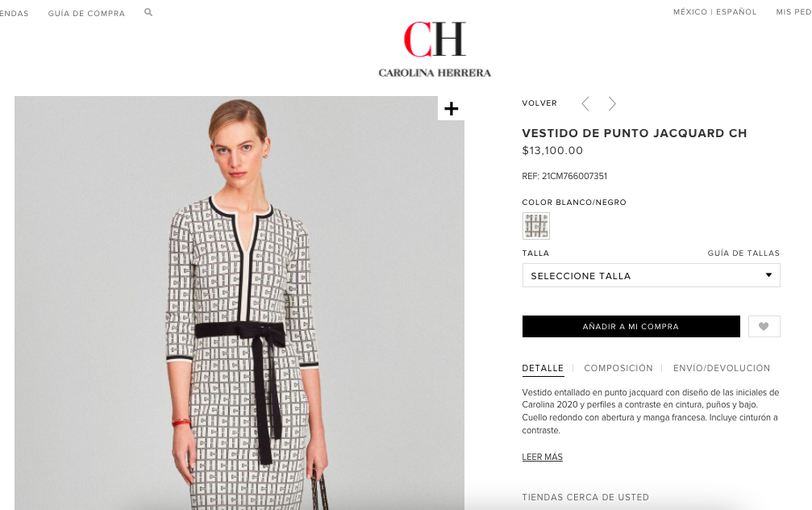812x510 pixels.
Task: Go to next product arrow
Action: coord(612,103)
